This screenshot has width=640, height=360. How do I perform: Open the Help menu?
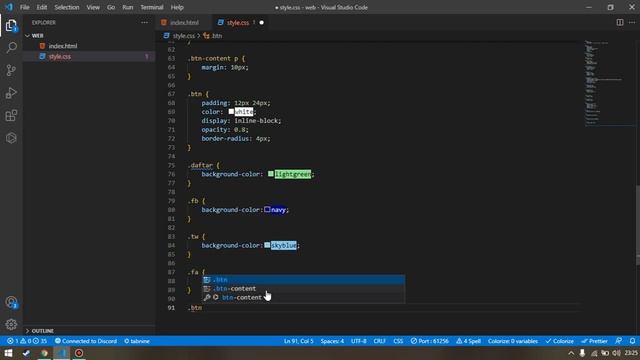click(x=177, y=7)
